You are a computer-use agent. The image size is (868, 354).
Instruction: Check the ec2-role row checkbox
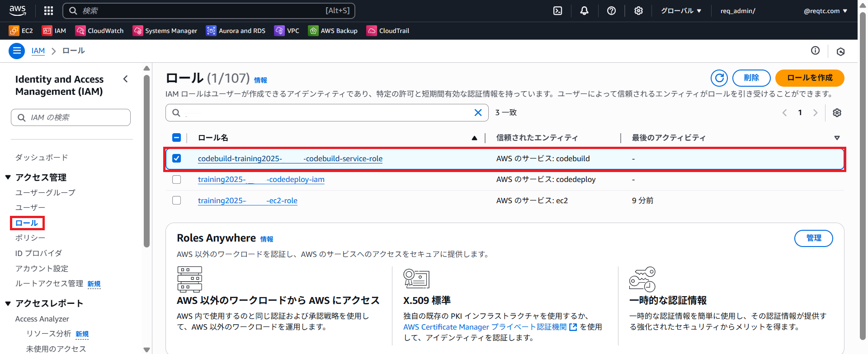point(177,200)
